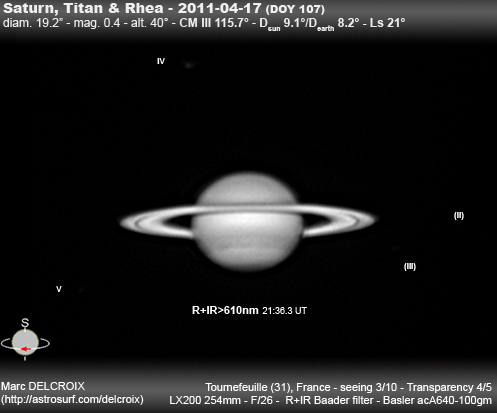Click the Marc DELCROIX author name
This screenshot has height=413, width=497.
coord(43,386)
